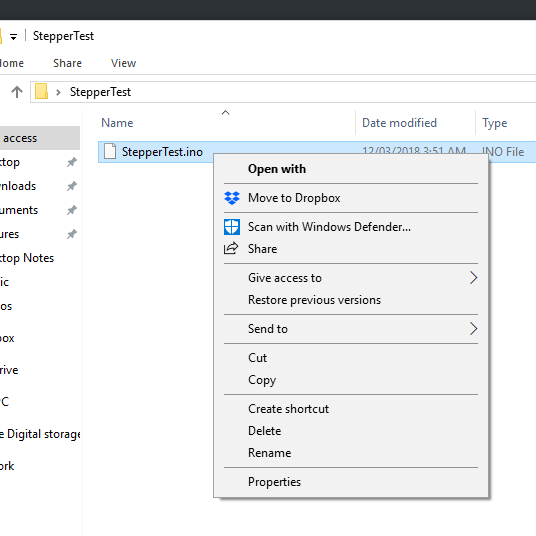The height and width of the screenshot is (536, 536).
Task: Click the pin icon beside Documents
Action: coord(71,210)
